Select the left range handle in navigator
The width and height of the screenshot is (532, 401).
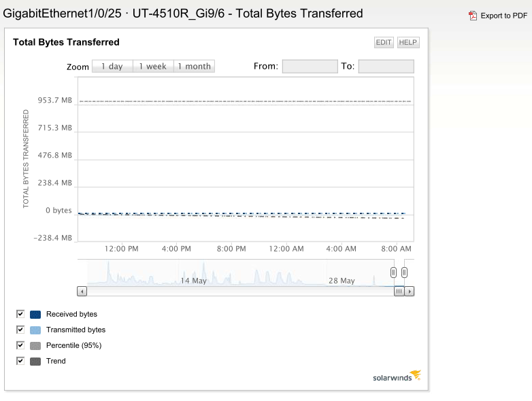tap(393, 273)
